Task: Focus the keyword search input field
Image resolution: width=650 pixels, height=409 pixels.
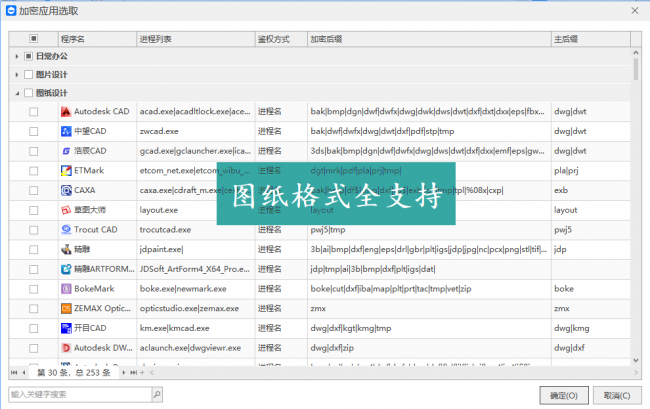Action: tap(80, 394)
